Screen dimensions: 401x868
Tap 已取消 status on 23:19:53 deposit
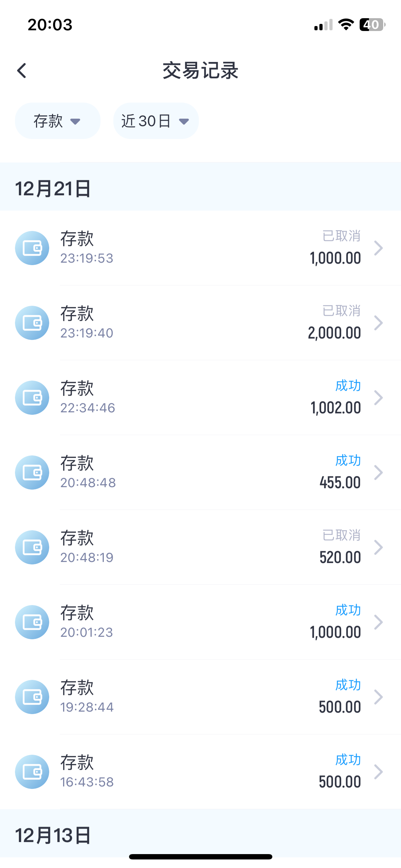[x=341, y=236]
